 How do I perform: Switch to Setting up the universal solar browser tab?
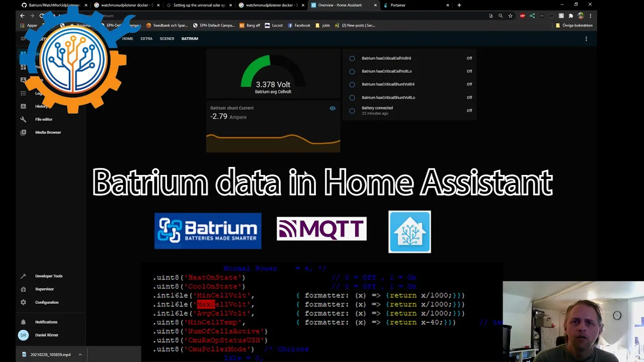(198, 5)
